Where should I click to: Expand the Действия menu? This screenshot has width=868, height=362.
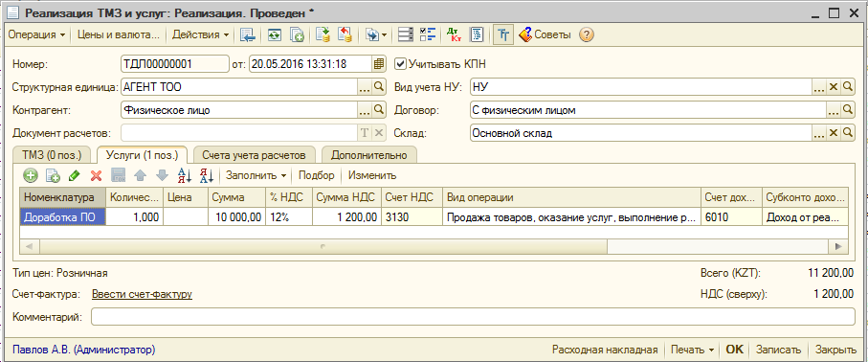point(200,34)
